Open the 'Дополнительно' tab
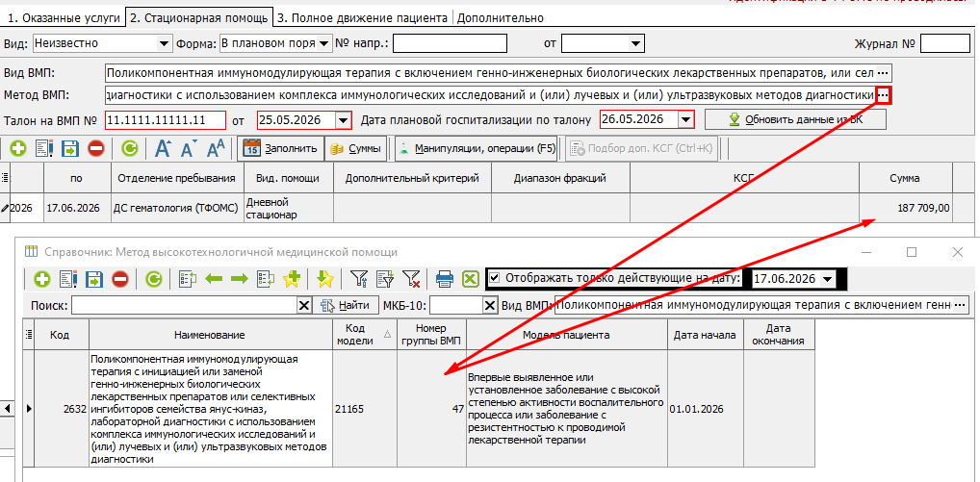 click(x=500, y=18)
